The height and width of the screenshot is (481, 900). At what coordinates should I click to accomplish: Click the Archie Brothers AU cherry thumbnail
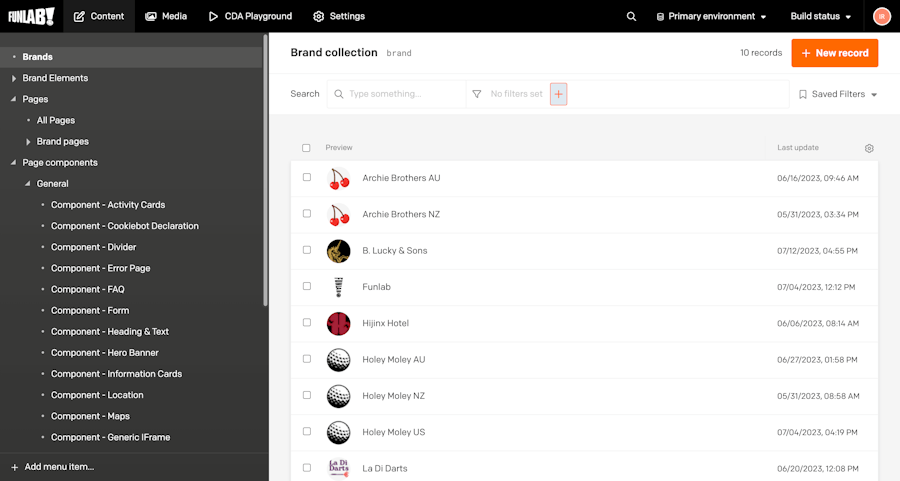tap(339, 179)
